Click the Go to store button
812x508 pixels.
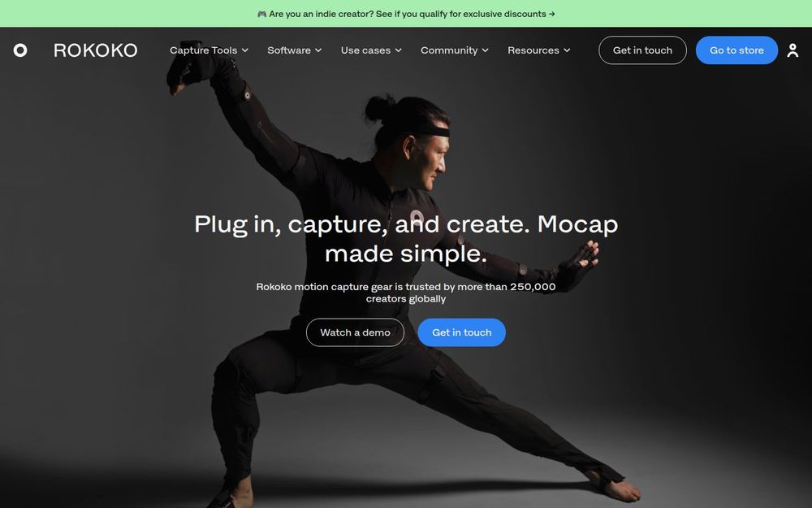(x=736, y=50)
